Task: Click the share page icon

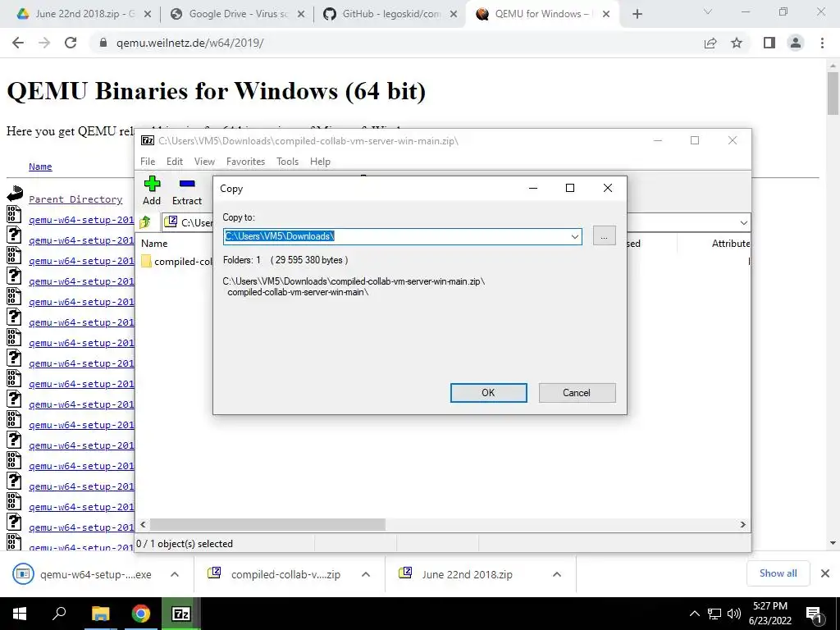Action: 710,43
